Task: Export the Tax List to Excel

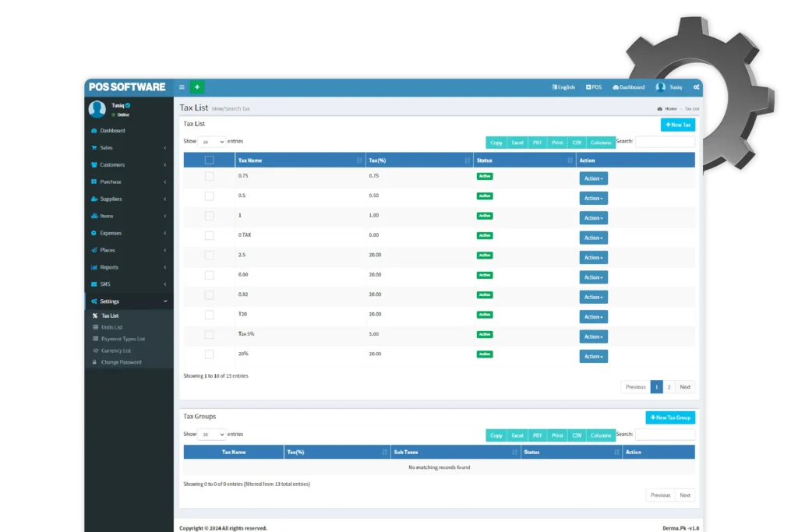Action: [x=517, y=143]
